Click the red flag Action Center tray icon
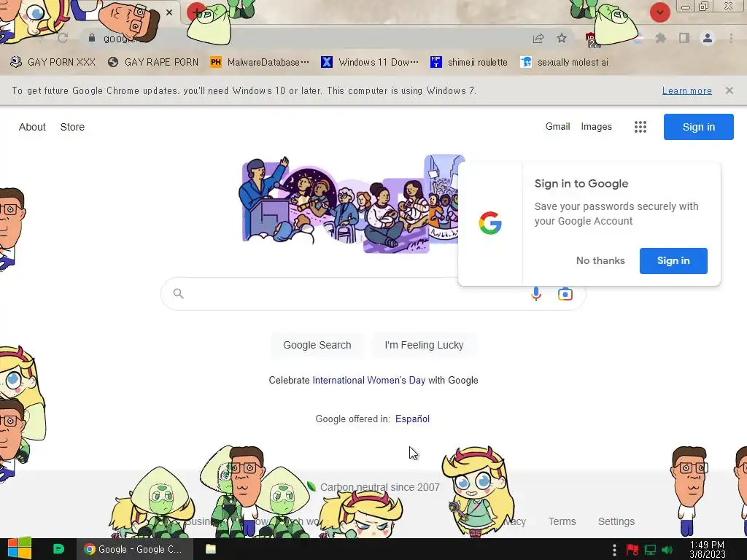This screenshot has height=560, width=747. click(632, 550)
